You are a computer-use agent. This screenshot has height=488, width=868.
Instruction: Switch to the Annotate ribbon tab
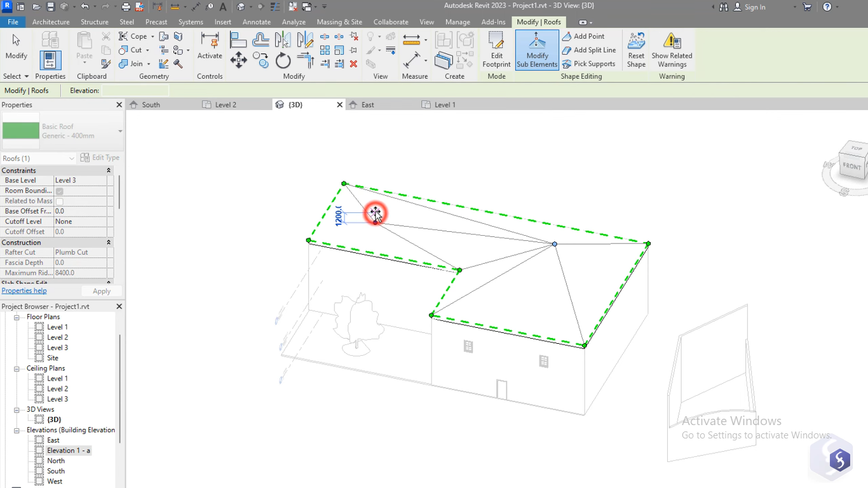(x=257, y=22)
